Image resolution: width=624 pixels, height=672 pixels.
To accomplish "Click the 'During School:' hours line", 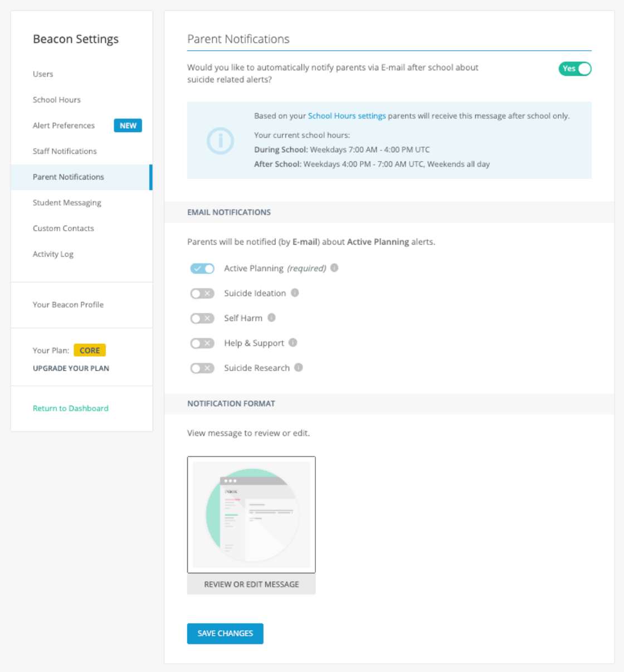I will point(342,149).
